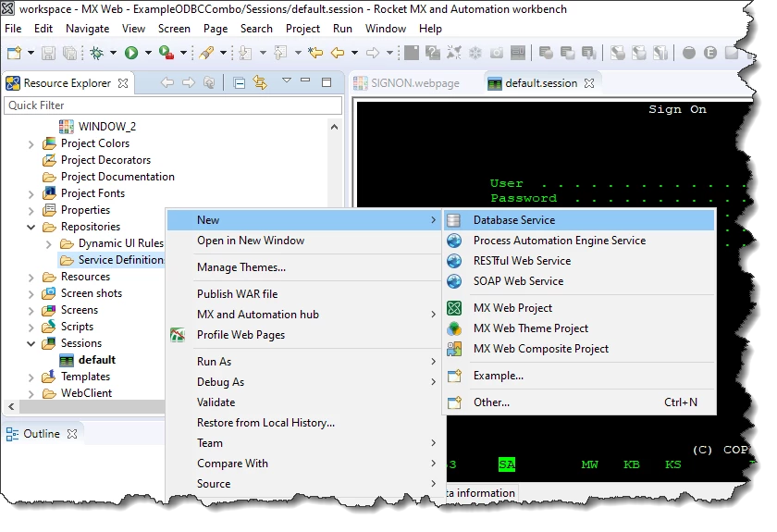777x532 pixels.
Task: Close the default.session editor tab
Action: tap(589, 83)
